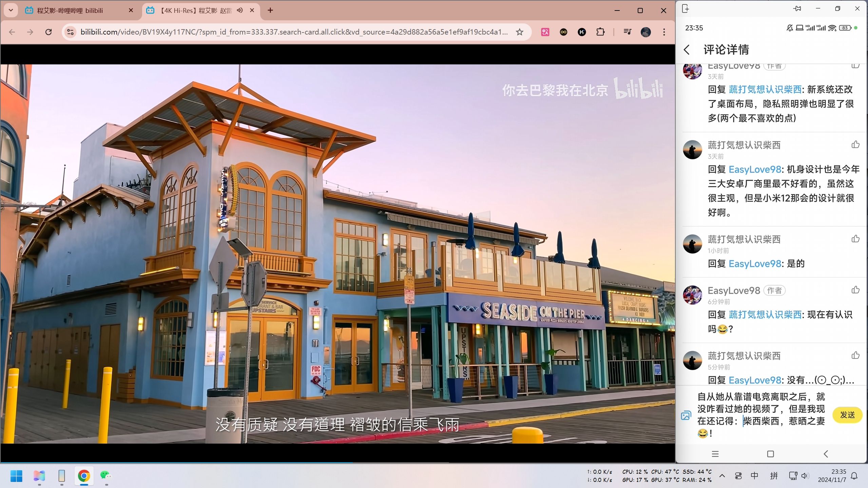Open the media control toolbar icon
The width and height of the screenshot is (868, 488).
(627, 32)
